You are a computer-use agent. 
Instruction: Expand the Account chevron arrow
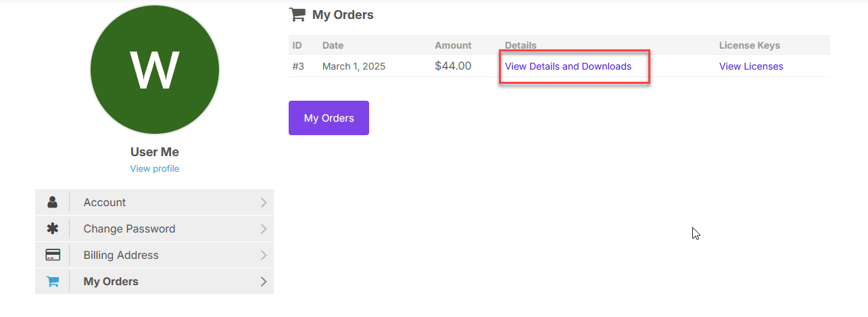pos(264,203)
